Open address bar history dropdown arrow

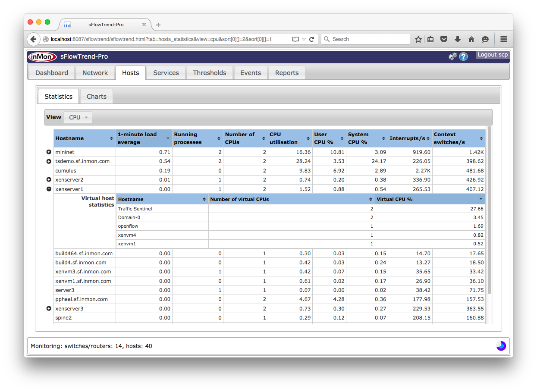click(x=304, y=39)
